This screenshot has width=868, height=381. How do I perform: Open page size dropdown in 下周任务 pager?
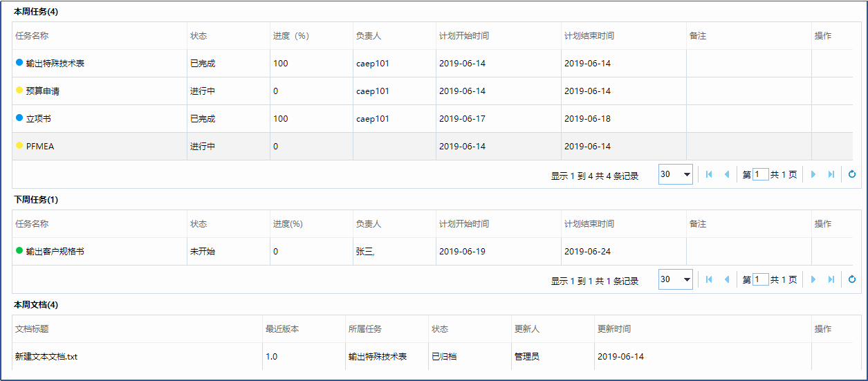coord(675,280)
